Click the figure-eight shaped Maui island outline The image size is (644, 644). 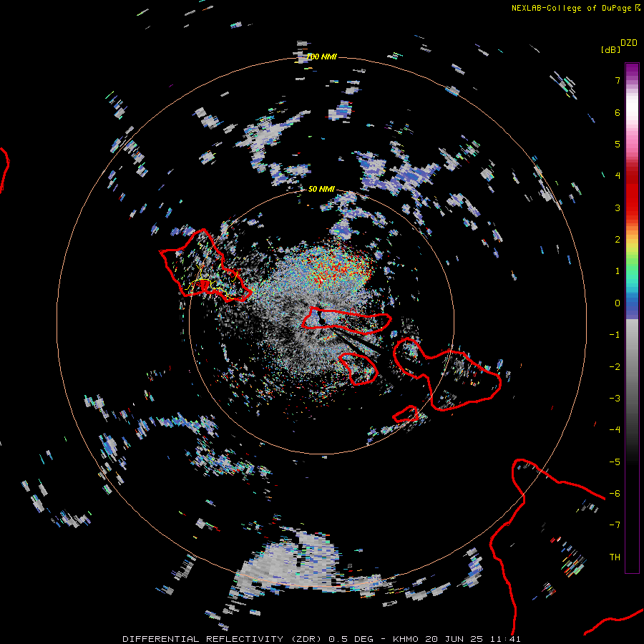(x=447, y=374)
